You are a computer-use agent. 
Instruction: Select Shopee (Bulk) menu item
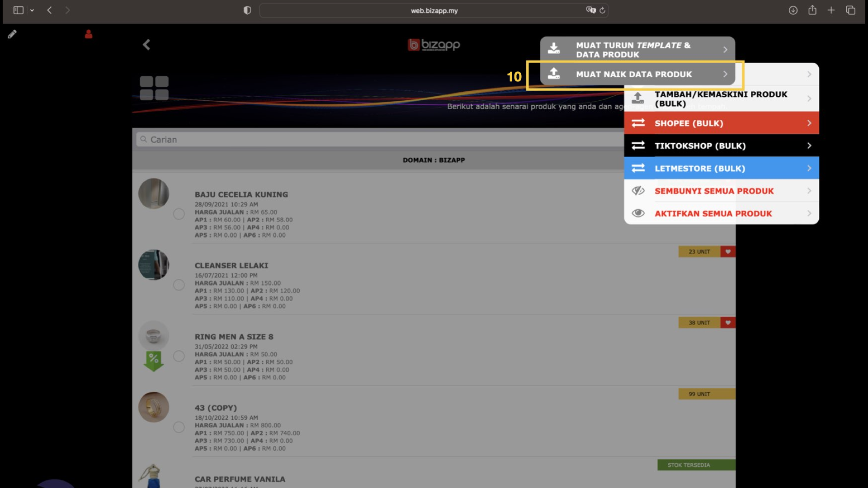pos(722,123)
